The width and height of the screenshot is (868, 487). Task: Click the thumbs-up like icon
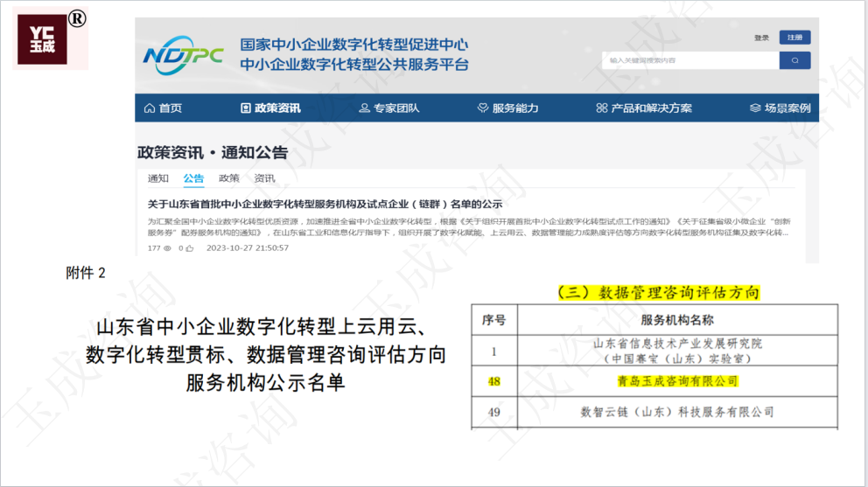pyautogui.click(x=190, y=248)
